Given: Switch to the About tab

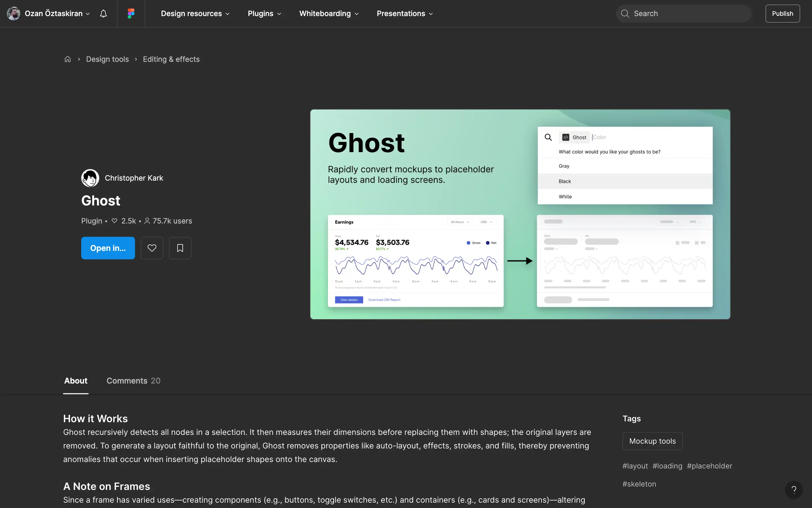Looking at the screenshot, I should [76, 381].
